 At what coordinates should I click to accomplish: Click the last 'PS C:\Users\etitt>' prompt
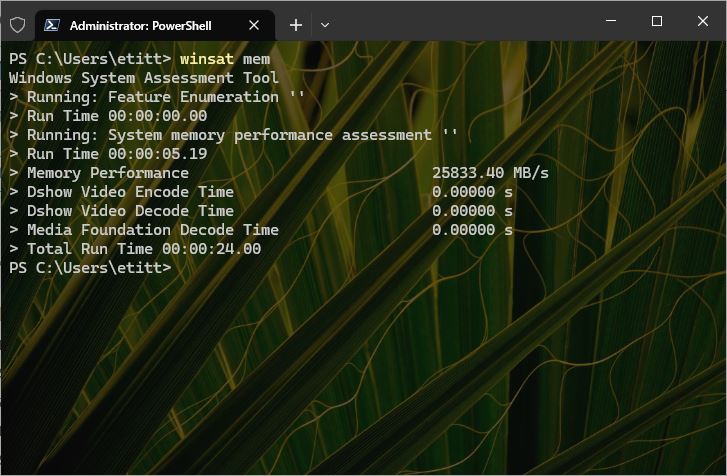[x=90, y=268]
